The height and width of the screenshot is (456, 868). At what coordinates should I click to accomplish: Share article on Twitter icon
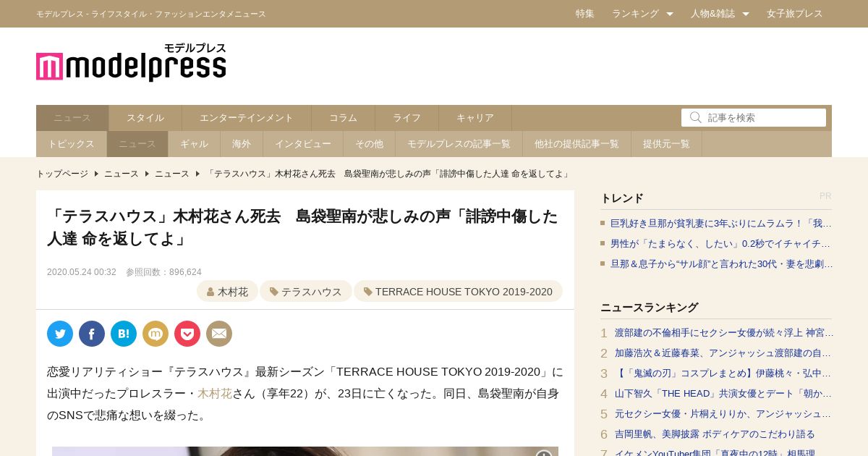(x=60, y=334)
